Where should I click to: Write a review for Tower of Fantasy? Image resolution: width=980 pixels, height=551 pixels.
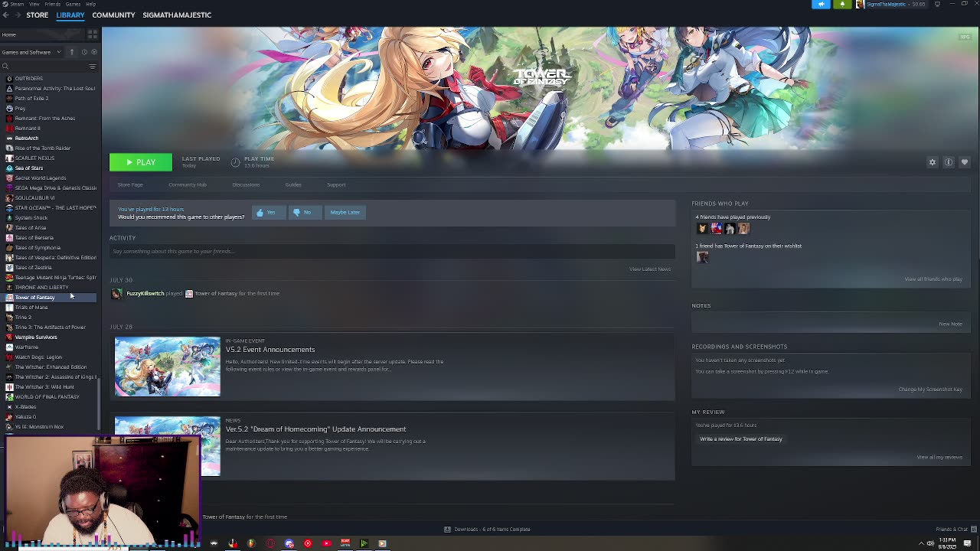coord(740,439)
